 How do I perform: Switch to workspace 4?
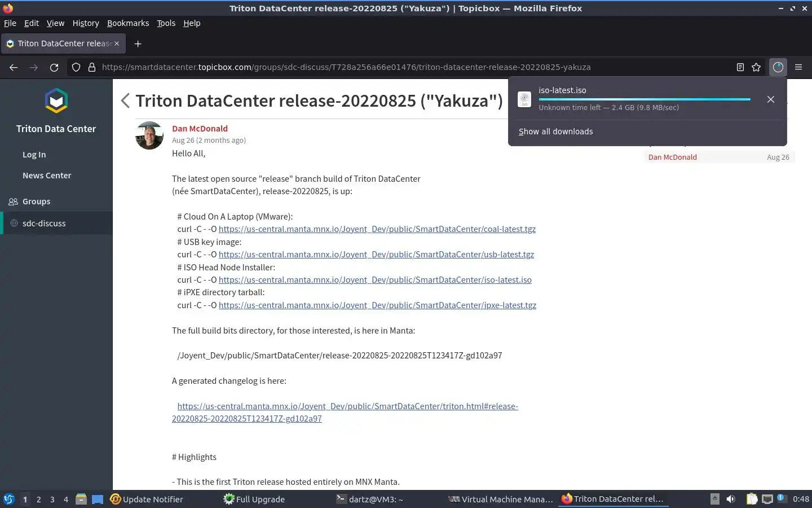tap(66, 499)
